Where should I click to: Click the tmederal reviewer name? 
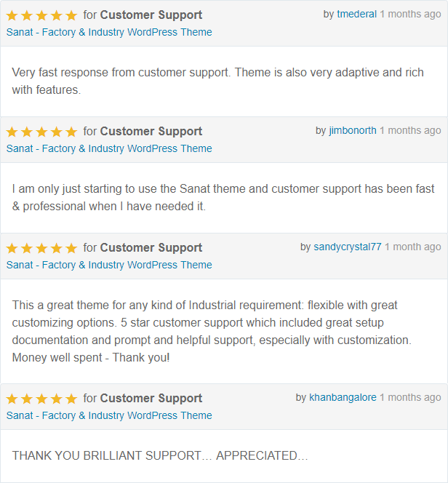356,15
